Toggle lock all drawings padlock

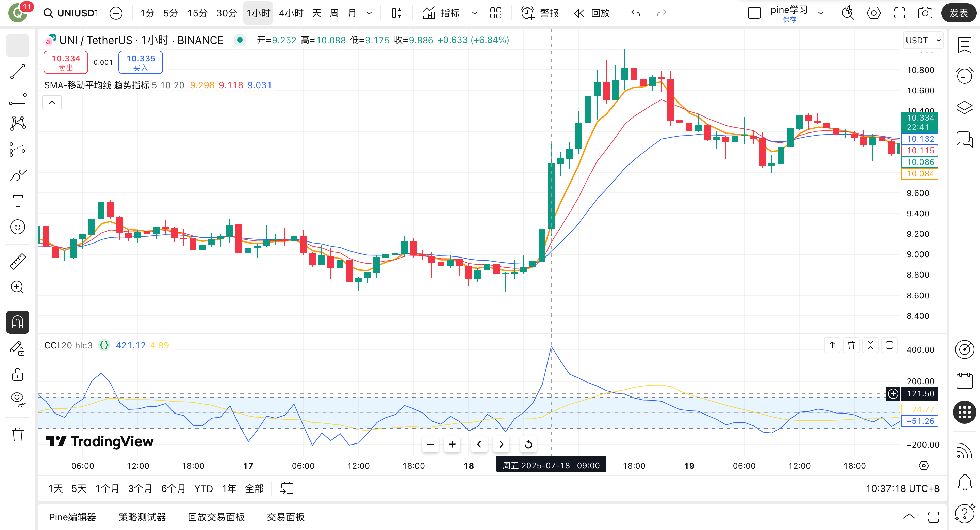coord(17,374)
